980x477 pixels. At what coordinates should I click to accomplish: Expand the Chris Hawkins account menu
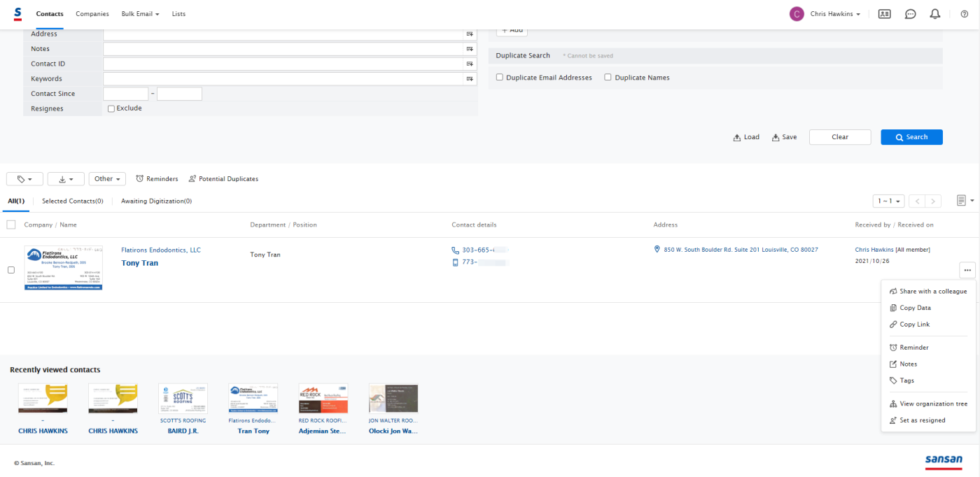click(x=835, y=14)
